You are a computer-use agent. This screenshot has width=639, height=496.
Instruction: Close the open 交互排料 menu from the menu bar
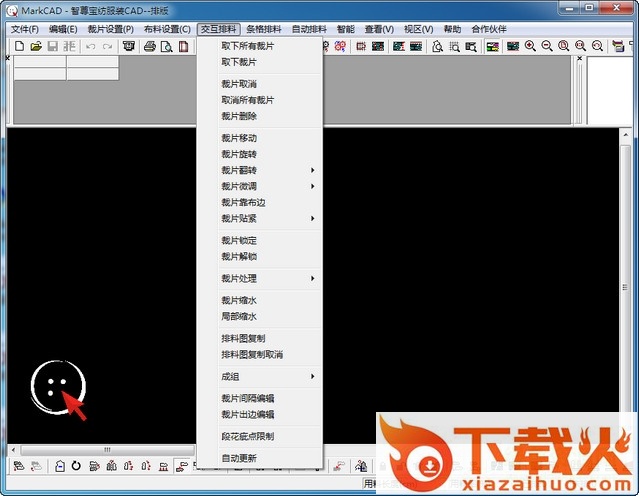(218, 29)
